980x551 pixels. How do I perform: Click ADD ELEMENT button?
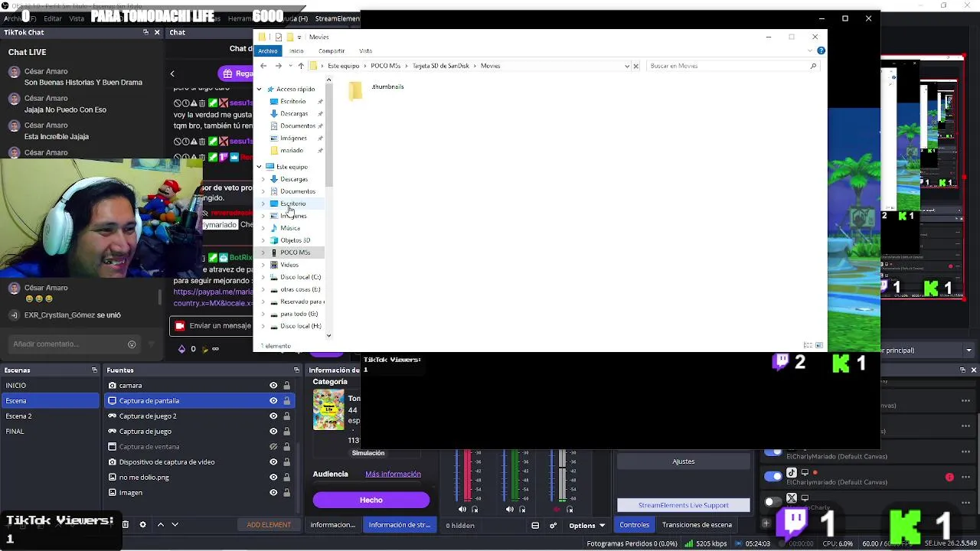click(269, 525)
